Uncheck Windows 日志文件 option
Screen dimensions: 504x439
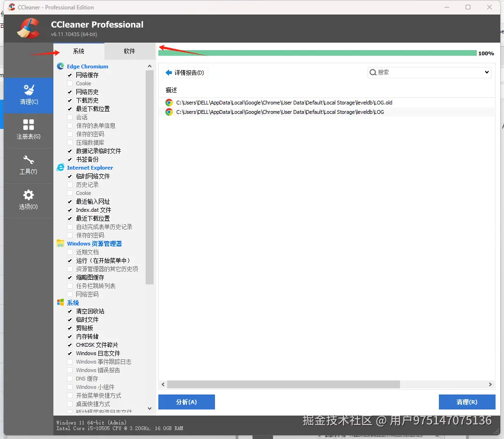[70, 353]
